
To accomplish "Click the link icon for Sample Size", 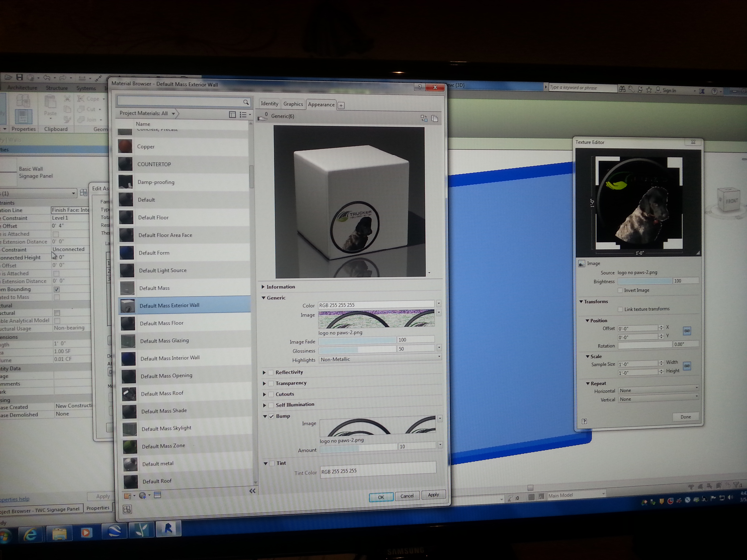I will pos(687,366).
